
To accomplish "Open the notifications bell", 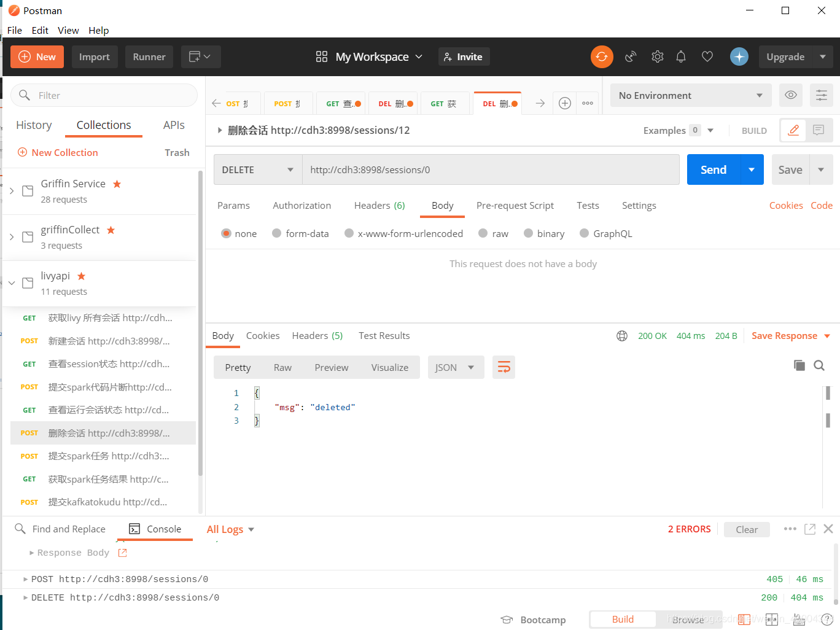I will [x=681, y=56].
